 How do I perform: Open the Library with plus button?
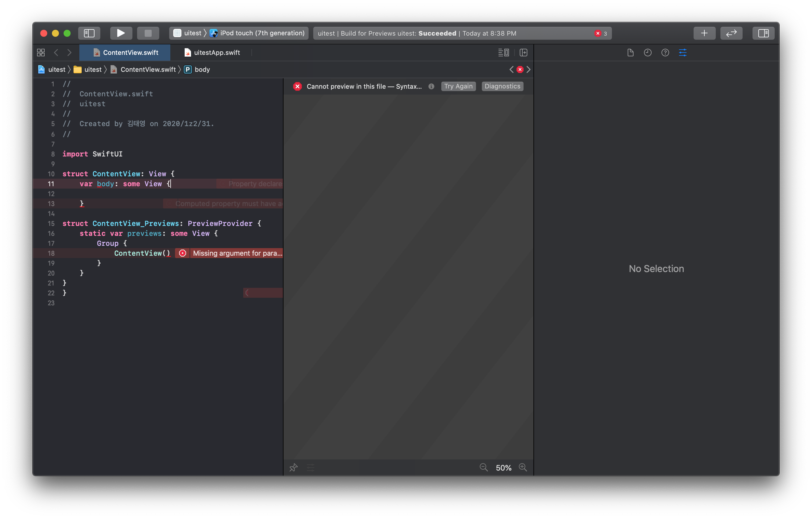click(x=704, y=33)
